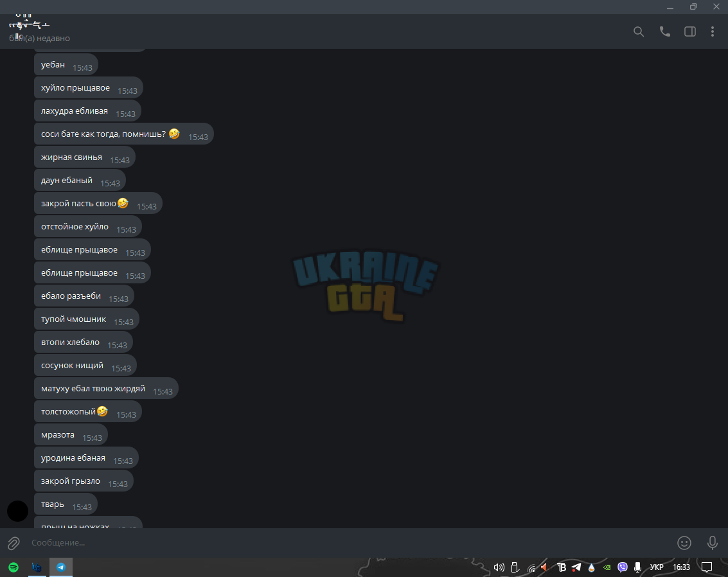The height and width of the screenshot is (577, 728).
Task: Open the wireless network tray icon
Action: point(531,568)
